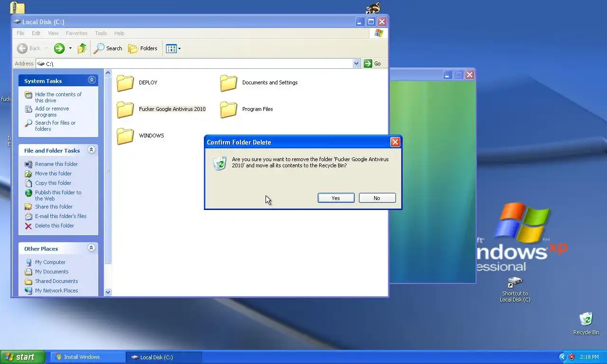
Task: Close the background window behind Explorer
Action: [469, 75]
